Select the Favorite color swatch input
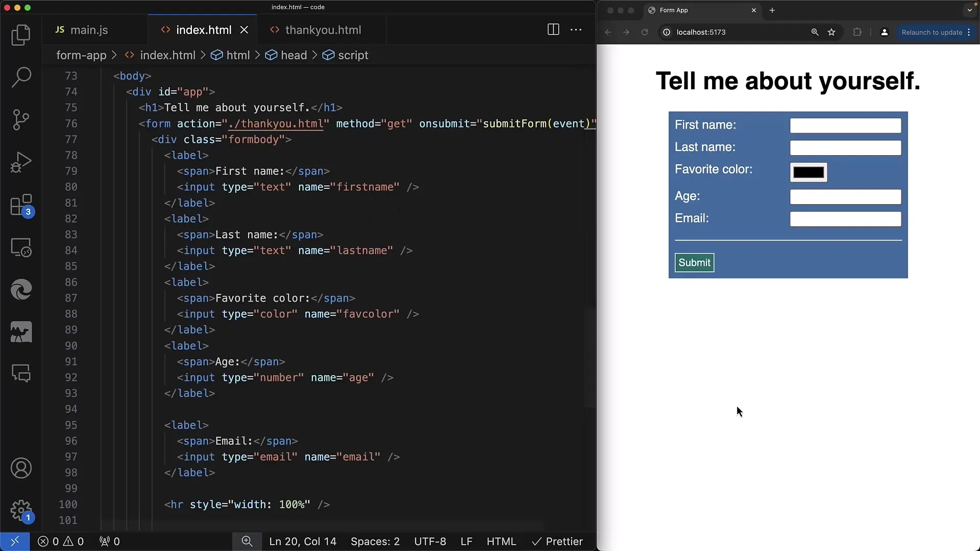 (x=807, y=171)
